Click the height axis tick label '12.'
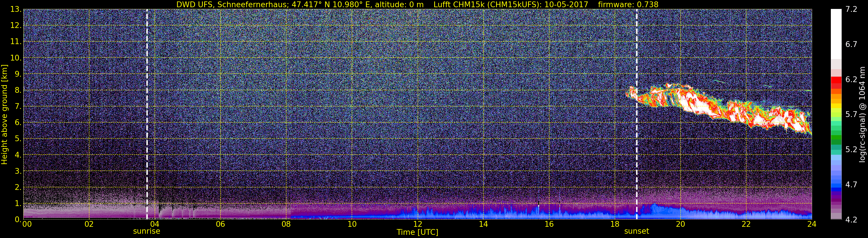Viewport: 868px width, 238px height. point(16,25)
